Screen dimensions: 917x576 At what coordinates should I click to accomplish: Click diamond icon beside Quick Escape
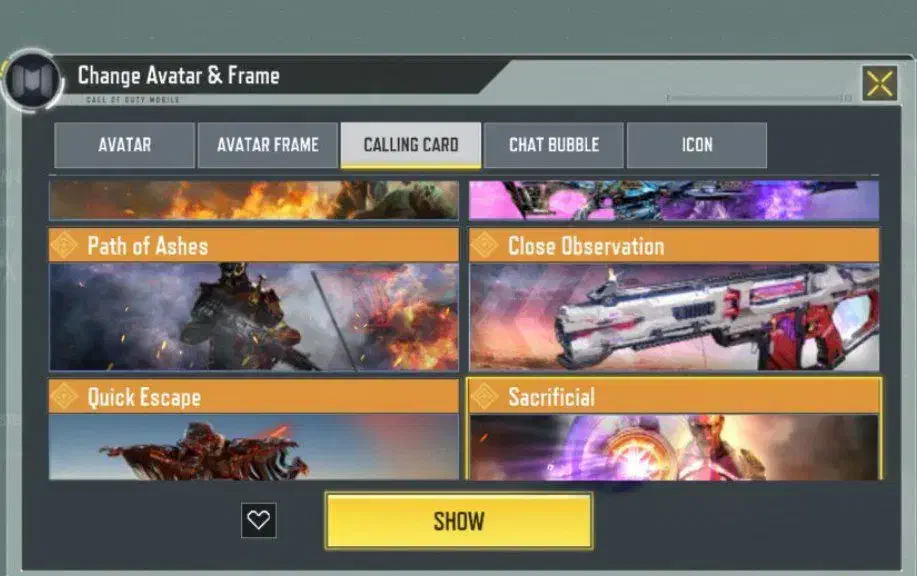64,396
